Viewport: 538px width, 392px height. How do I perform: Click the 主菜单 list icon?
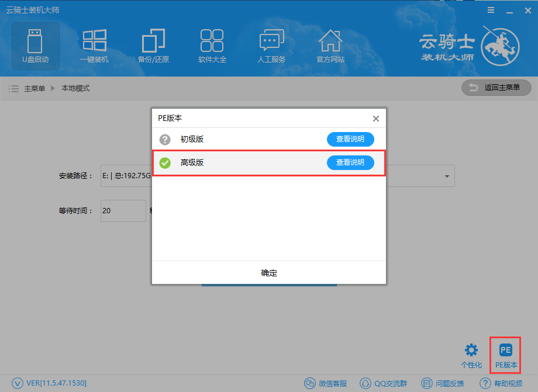[x=13, y=89]
